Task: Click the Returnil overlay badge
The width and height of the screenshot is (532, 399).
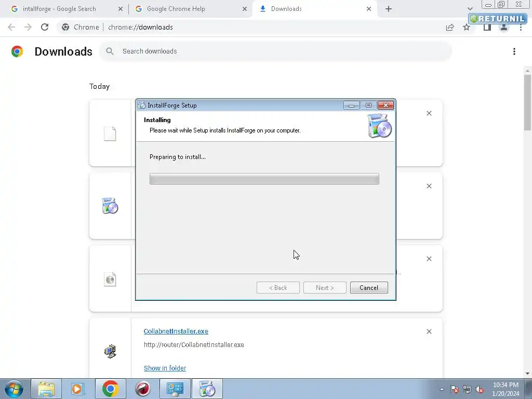Action: click(x=498, y=19)
